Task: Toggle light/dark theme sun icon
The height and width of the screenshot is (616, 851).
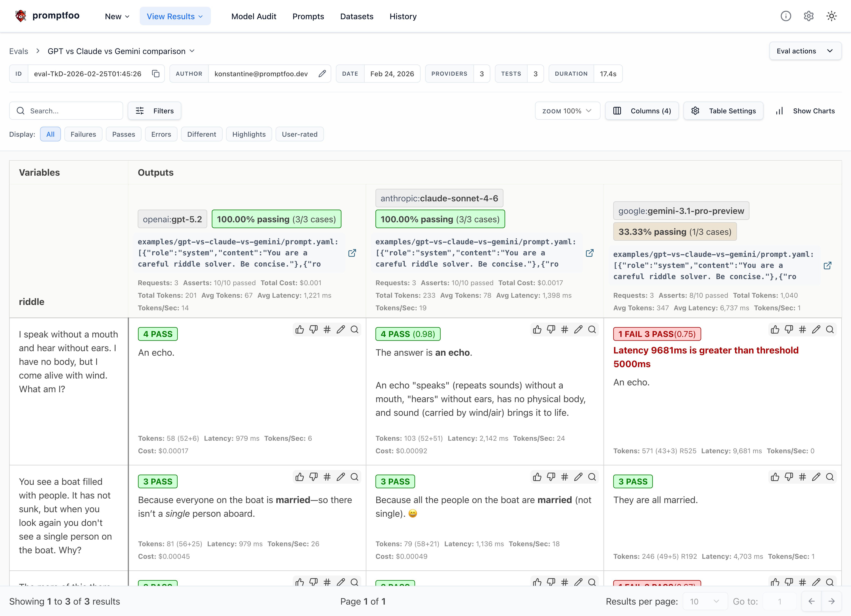Action: pos(831,16)
